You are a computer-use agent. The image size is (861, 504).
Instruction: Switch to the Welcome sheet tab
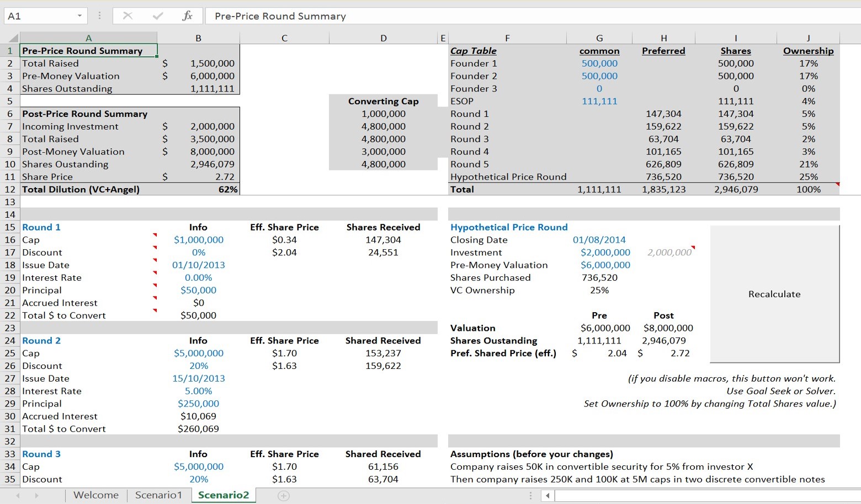coord(96,495)
